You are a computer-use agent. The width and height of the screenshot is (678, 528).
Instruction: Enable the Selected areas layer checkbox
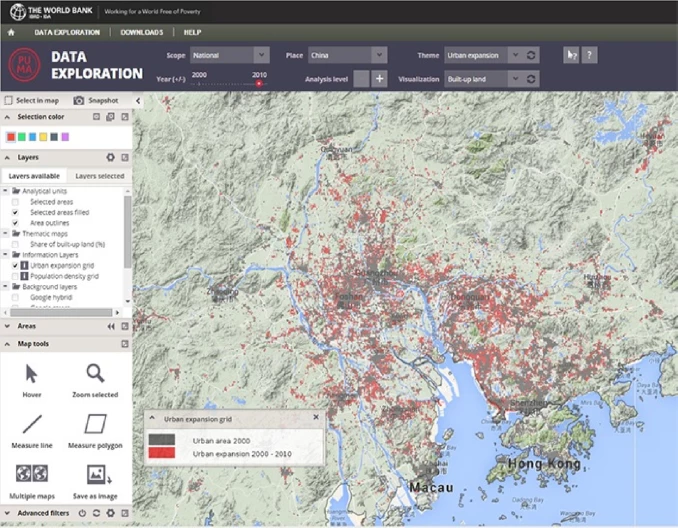[15, 202]
